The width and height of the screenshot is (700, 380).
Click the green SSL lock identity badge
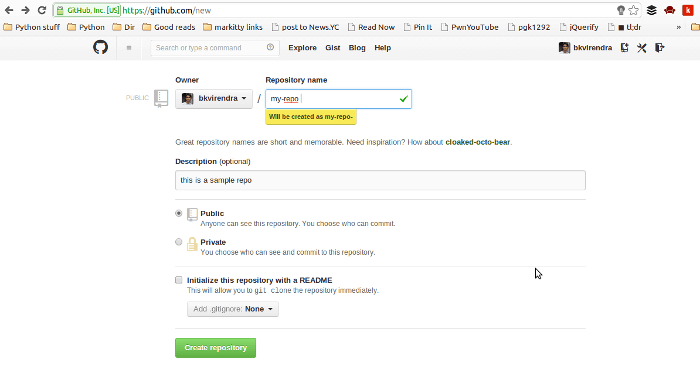point(88,10)
